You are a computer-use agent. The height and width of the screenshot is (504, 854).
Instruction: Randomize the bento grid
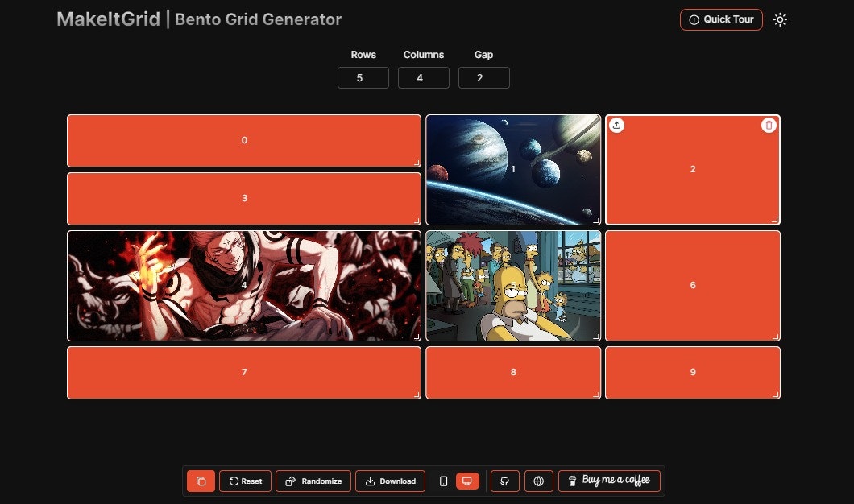(x=313, y=481)
